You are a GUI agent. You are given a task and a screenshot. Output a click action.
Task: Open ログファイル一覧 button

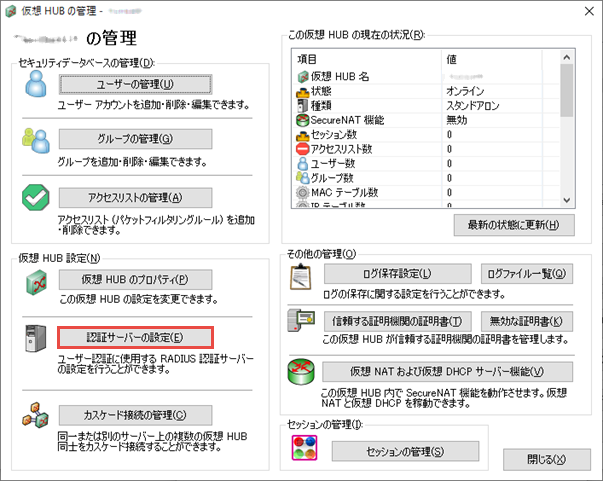[x=526, y=273]
